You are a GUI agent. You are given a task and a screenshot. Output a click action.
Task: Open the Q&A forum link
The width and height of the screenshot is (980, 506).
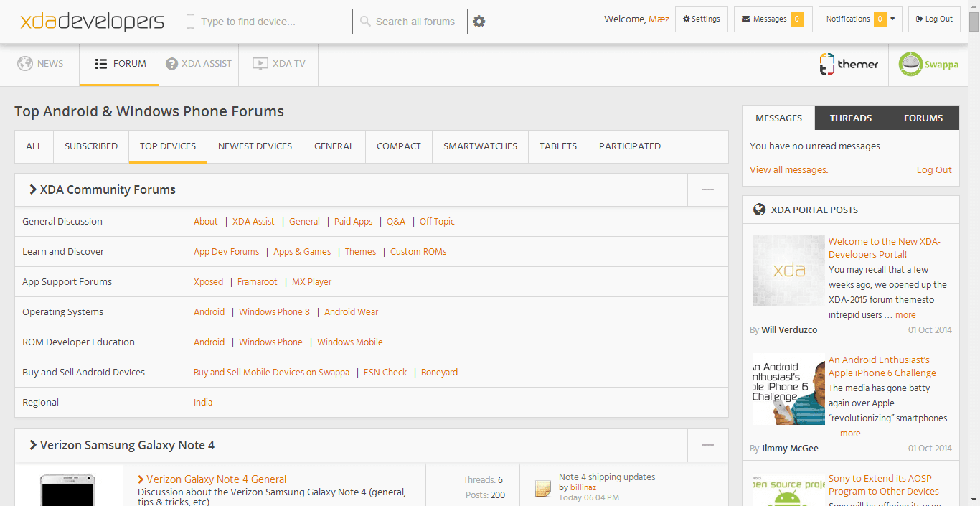396,222
